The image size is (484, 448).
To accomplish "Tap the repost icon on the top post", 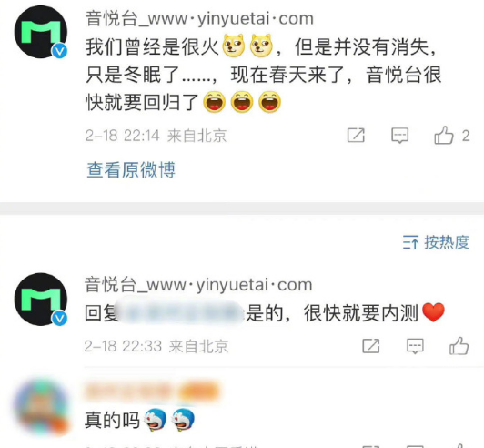I will pyautogui.click(x=356, y=135).
